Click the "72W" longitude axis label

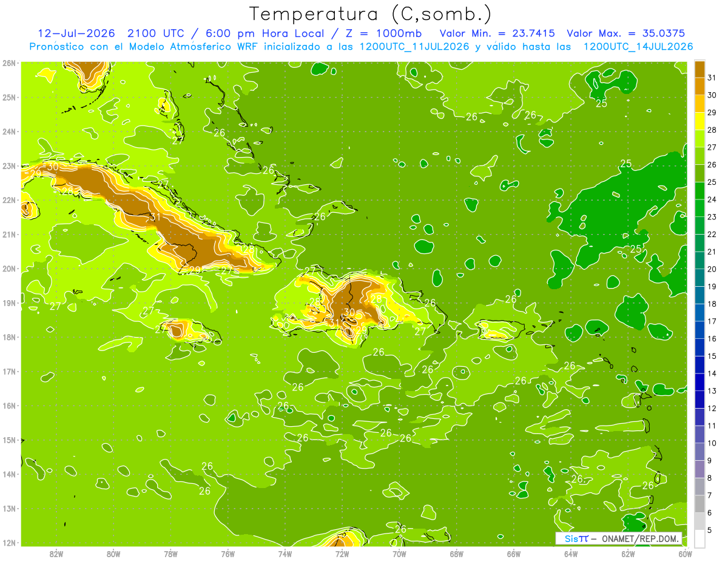pyautogui.click(x=342, y=554)
